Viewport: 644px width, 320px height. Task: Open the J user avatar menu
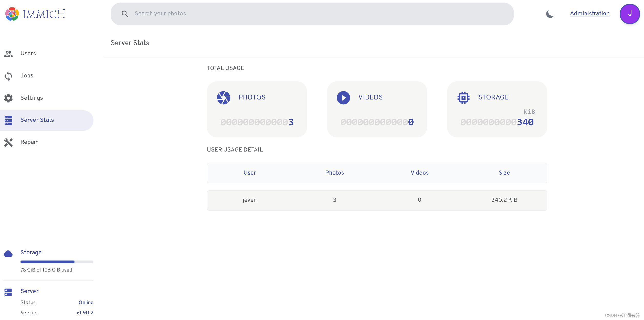coord(629,14)
